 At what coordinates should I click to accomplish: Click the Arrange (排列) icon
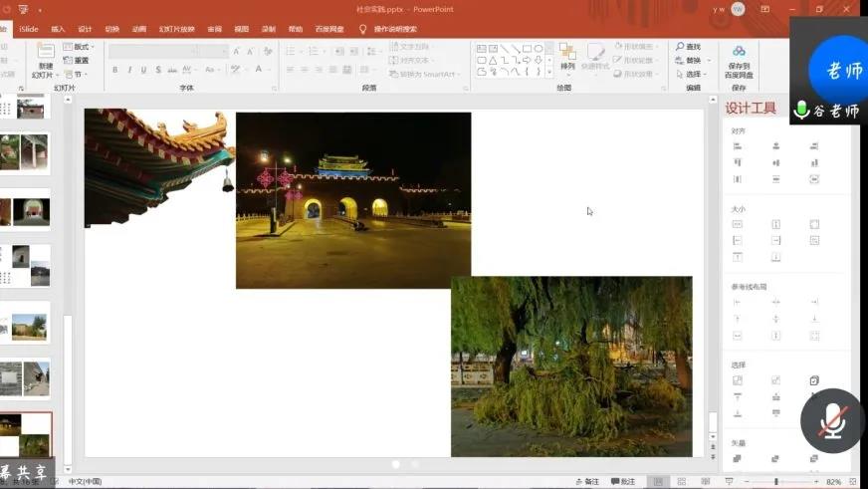pyautogui.click(x=567, y=52)
